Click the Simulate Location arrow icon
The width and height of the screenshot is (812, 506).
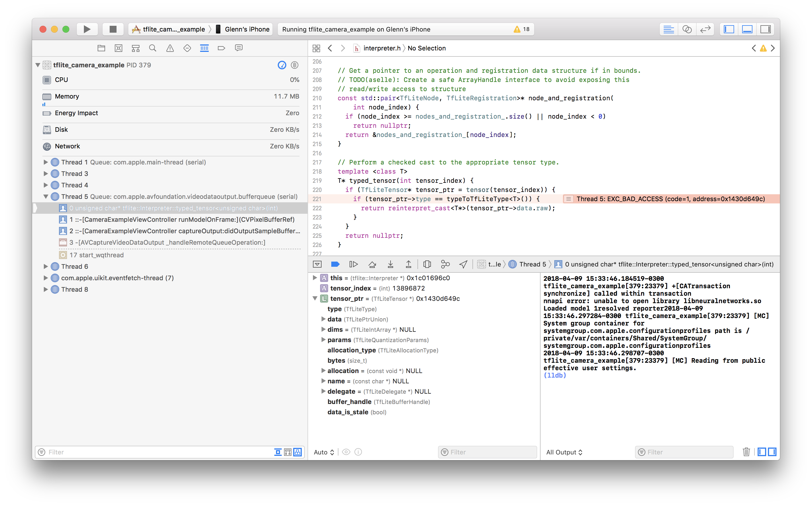point(463,264)
